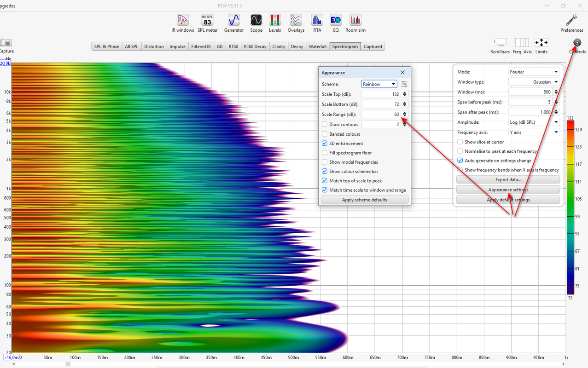
Task: Enable Show modal frequencies
Action: 325,162
